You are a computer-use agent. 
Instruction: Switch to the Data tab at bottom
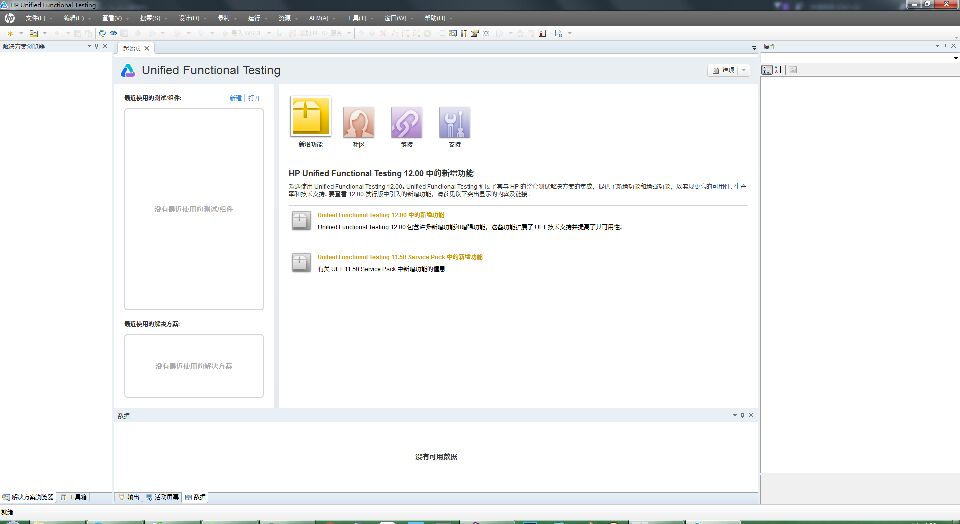point(196,497)
